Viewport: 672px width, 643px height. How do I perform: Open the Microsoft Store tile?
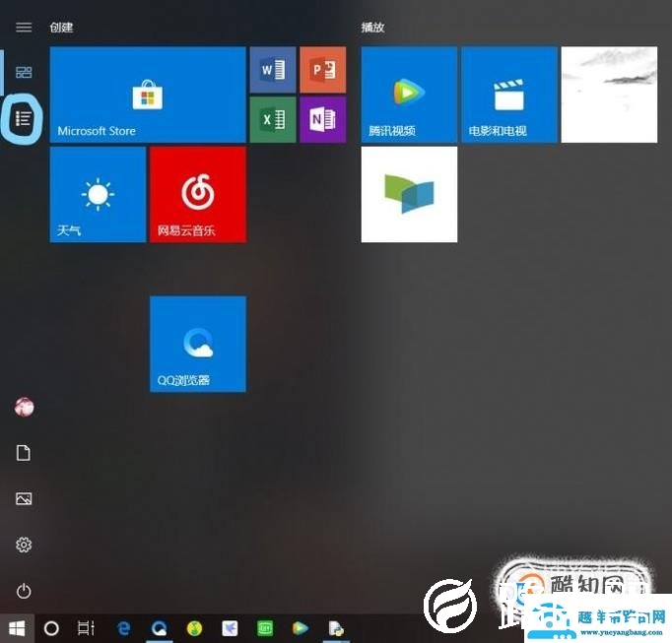coord(148,95)
